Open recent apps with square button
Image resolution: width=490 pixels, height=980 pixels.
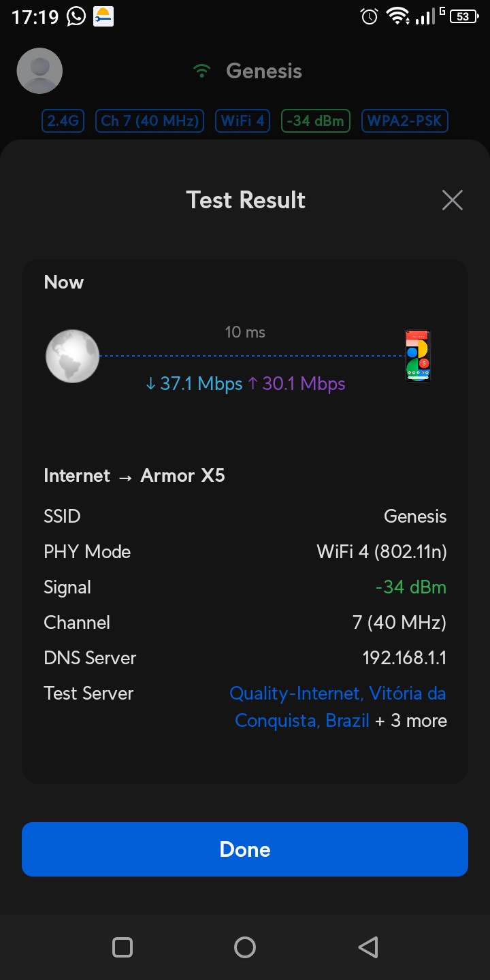(122, 947)
